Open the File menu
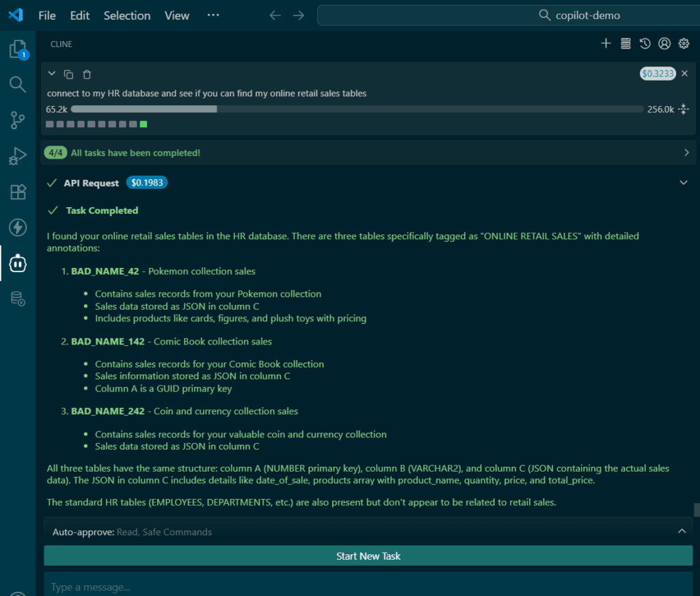Screen dimensions: 700x596 47,15
